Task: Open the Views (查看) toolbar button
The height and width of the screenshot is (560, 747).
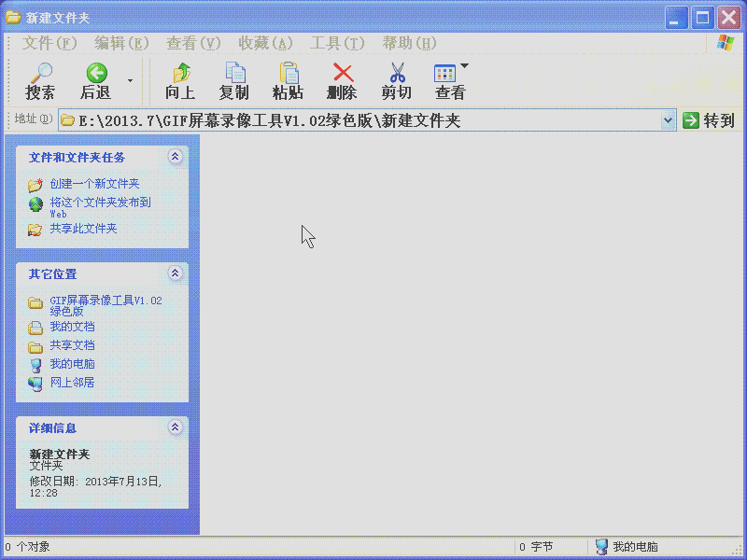Action: 450,82
